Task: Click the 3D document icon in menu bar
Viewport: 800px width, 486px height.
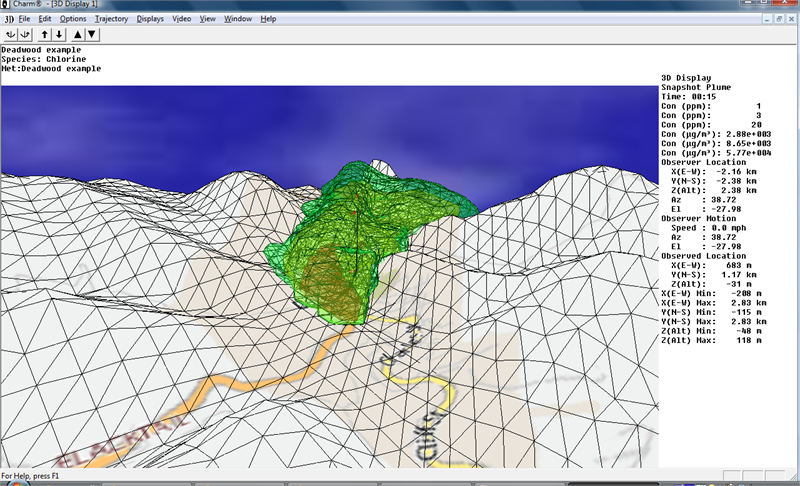Action: click(x=8, y=19)
